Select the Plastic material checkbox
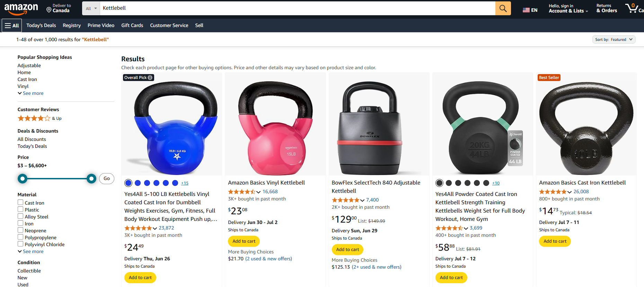This screenshot has height=287, width=644. tap(20, 209)
